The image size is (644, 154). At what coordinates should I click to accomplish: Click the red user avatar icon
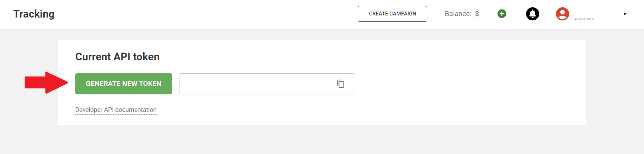pyautogui.click(x=562, y=14)
